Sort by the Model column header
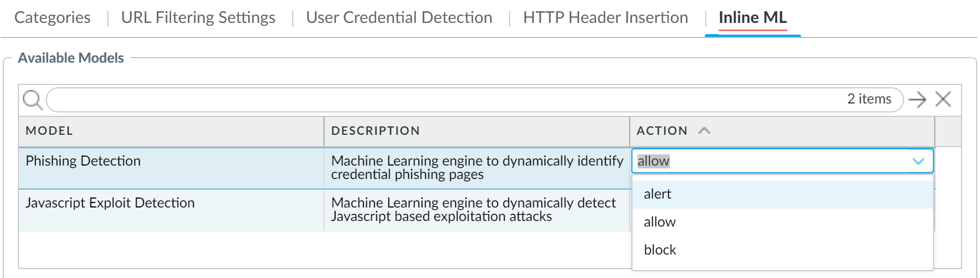980x278 pixels. click(49, 131)
